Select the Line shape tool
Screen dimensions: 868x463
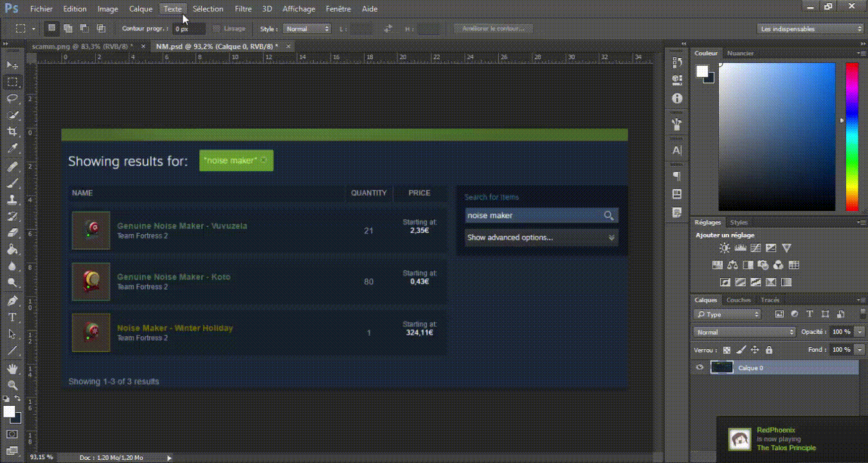pyautogui.click(x=12, y=351)
